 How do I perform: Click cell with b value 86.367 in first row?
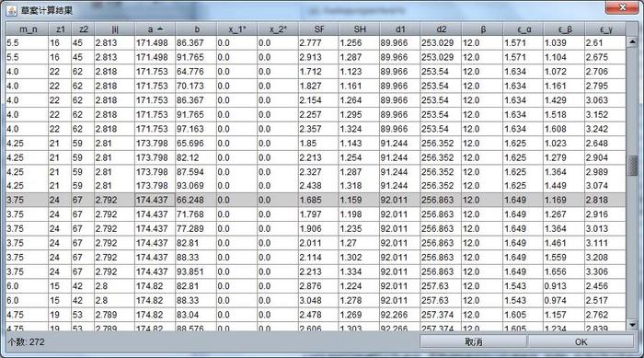(x=196, y=42)
